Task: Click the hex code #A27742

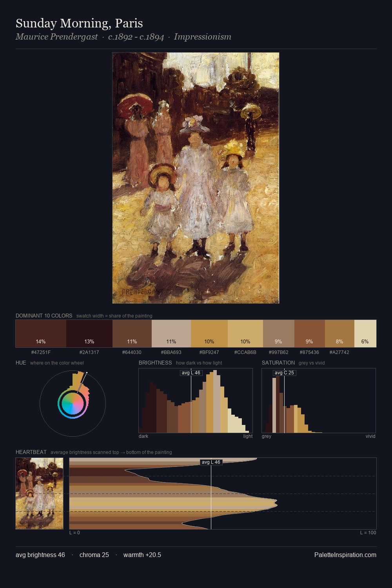Action: click(x=339, y=352)
